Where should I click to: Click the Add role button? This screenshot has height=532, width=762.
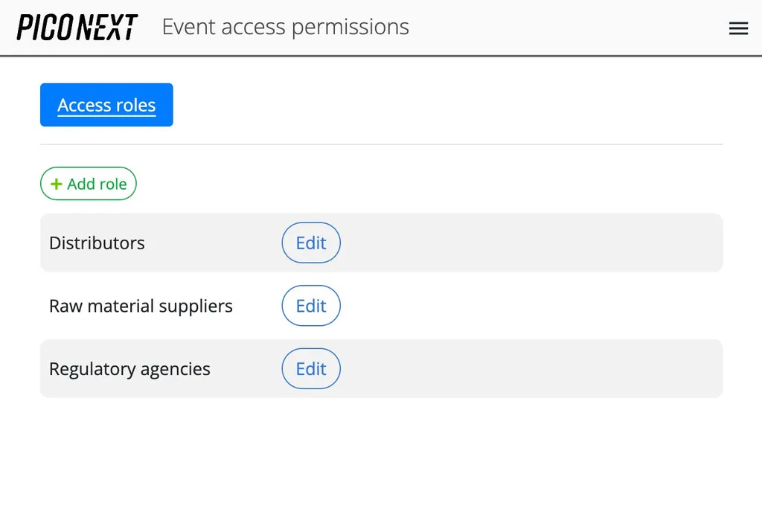click(x=88, y=184)
